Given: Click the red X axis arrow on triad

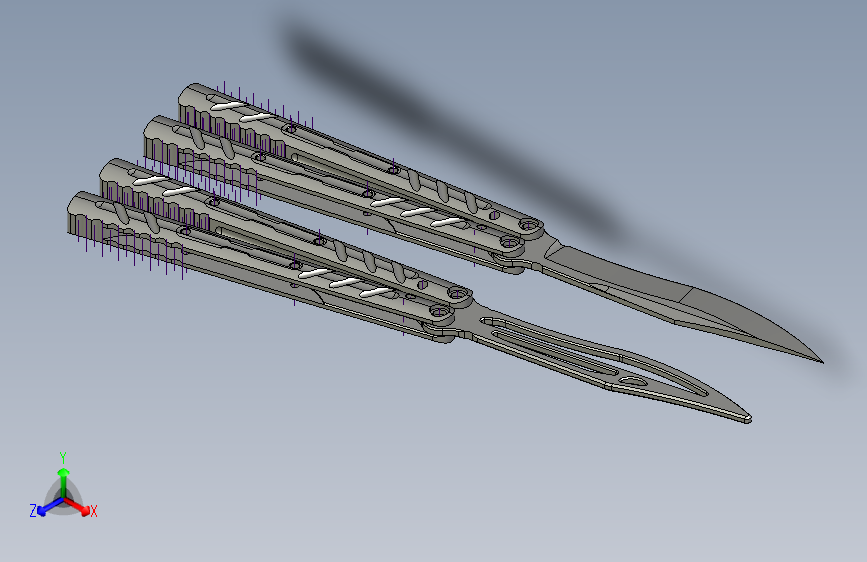Looking at the screenshot, I should coord(79,507).
